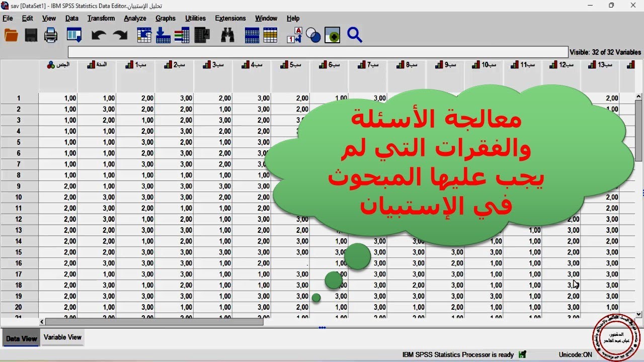Select the س5 column header
Viewport: 644px width, 362px height.
[291, 76]
